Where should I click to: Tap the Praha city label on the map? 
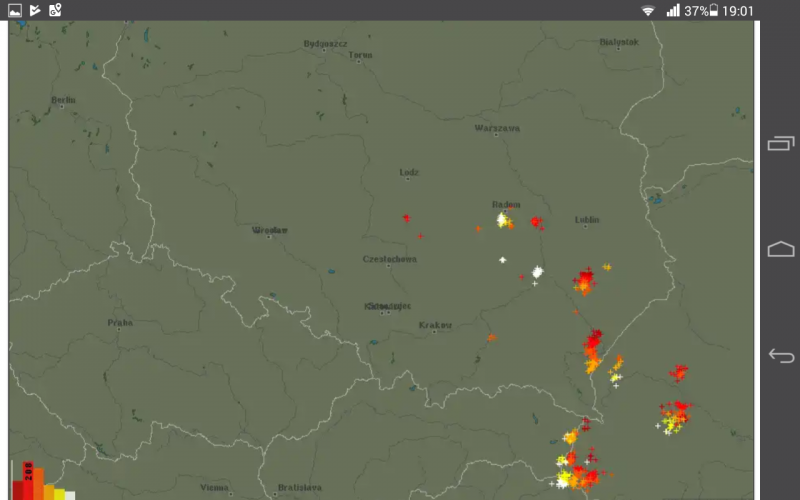[120, 323]
